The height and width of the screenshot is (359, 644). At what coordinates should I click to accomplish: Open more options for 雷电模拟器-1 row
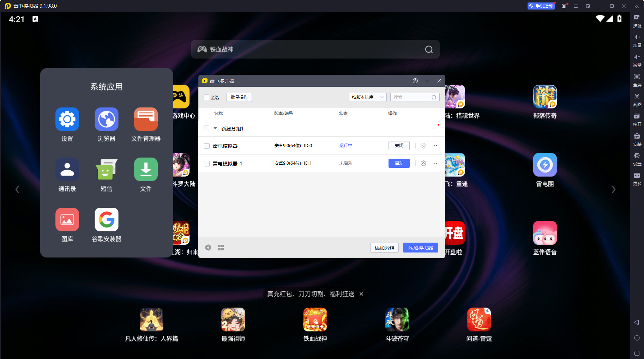[x=435, y=163]
